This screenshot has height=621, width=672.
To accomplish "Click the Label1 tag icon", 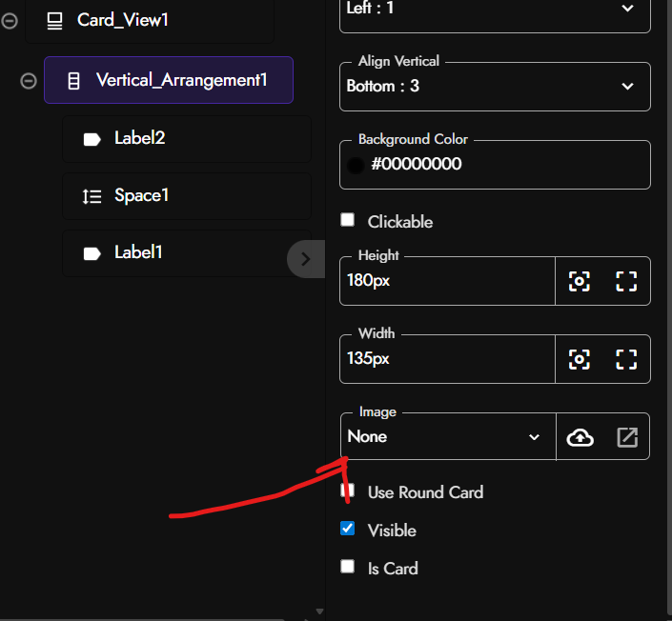I will pos(92,253).
